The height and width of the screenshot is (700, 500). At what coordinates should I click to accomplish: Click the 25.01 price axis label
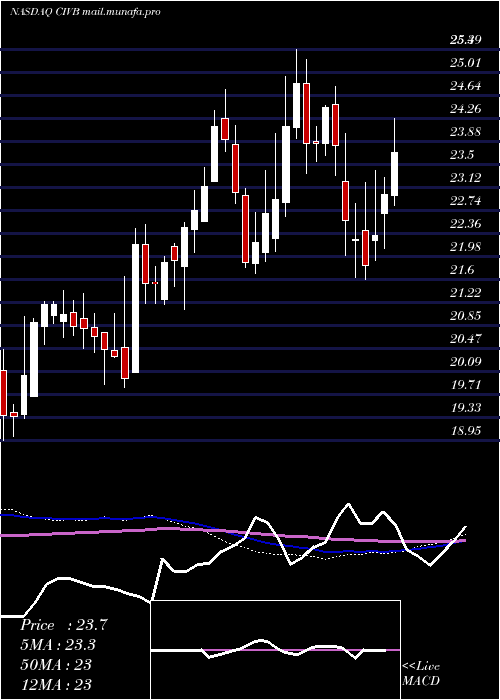[x=465, y=62]
